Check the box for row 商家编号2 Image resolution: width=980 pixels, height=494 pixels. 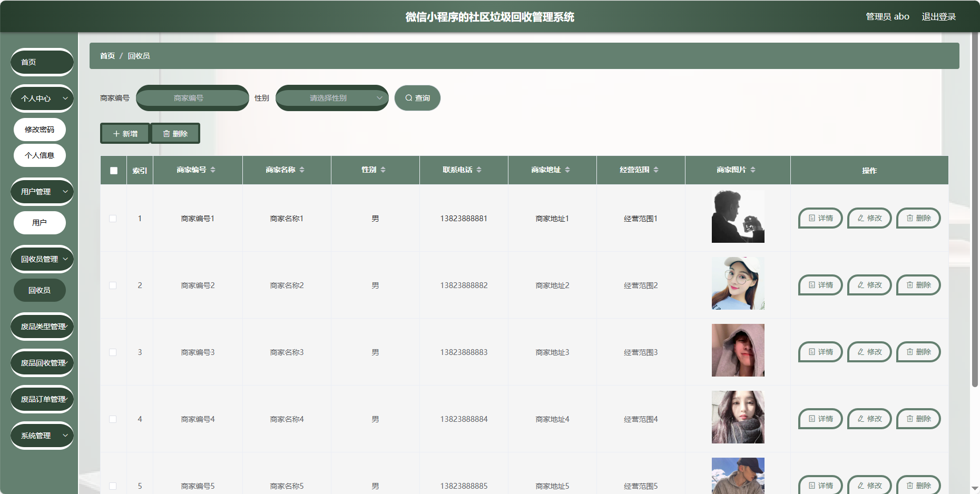[x=113, y=285]
